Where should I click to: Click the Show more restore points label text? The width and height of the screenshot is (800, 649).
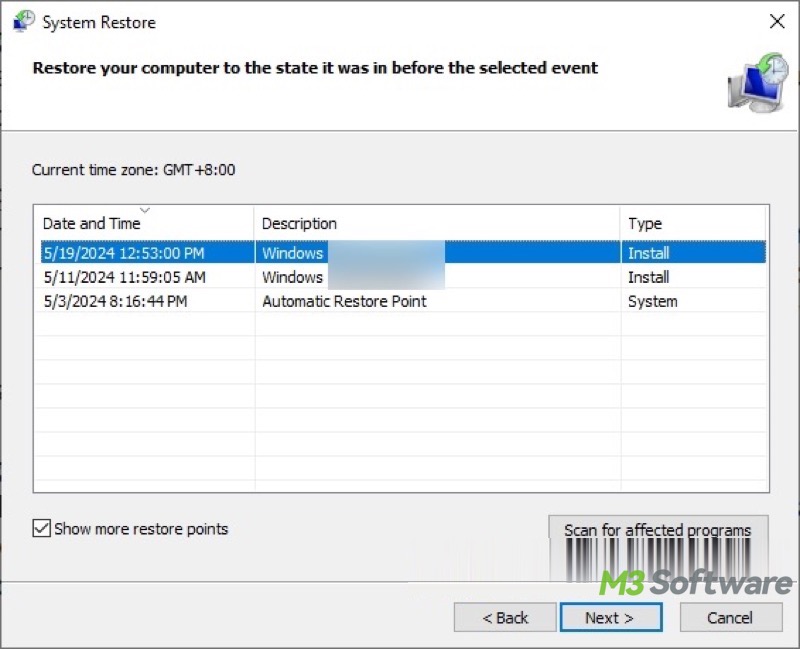click(141, 529)
